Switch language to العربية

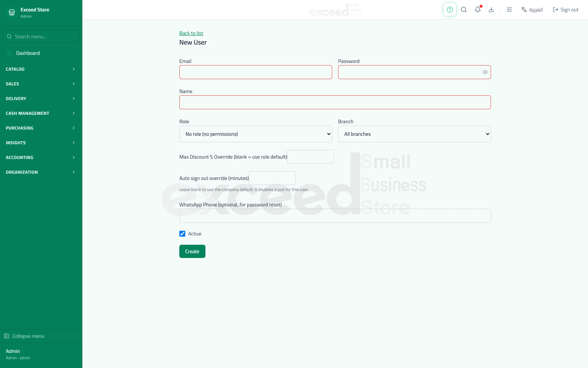coord(532,10)
